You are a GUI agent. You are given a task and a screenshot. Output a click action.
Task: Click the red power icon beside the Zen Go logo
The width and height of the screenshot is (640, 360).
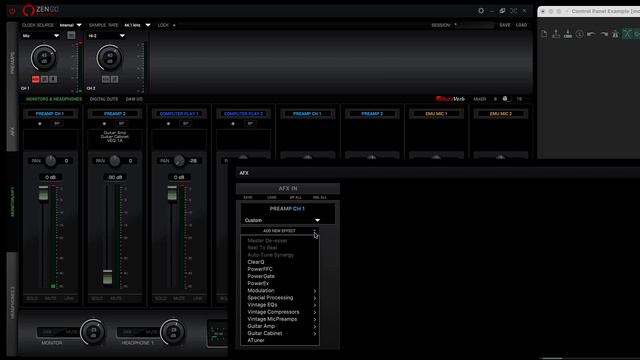[x=12, y=11]
